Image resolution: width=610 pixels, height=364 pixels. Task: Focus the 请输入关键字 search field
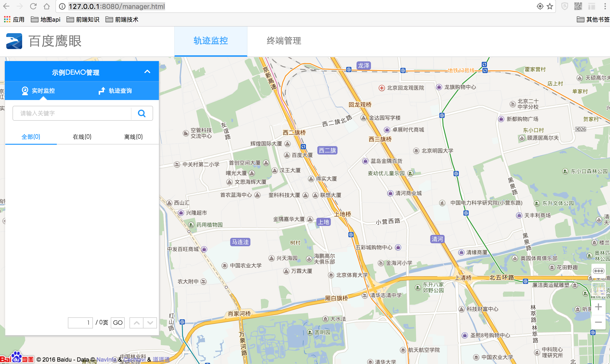pyautogui.click(x=72, y=113)
